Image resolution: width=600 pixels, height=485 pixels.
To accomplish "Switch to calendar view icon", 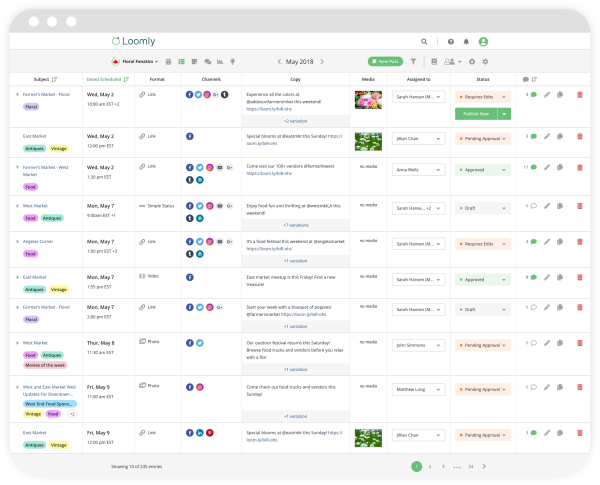I will click(x=168, y=62).
